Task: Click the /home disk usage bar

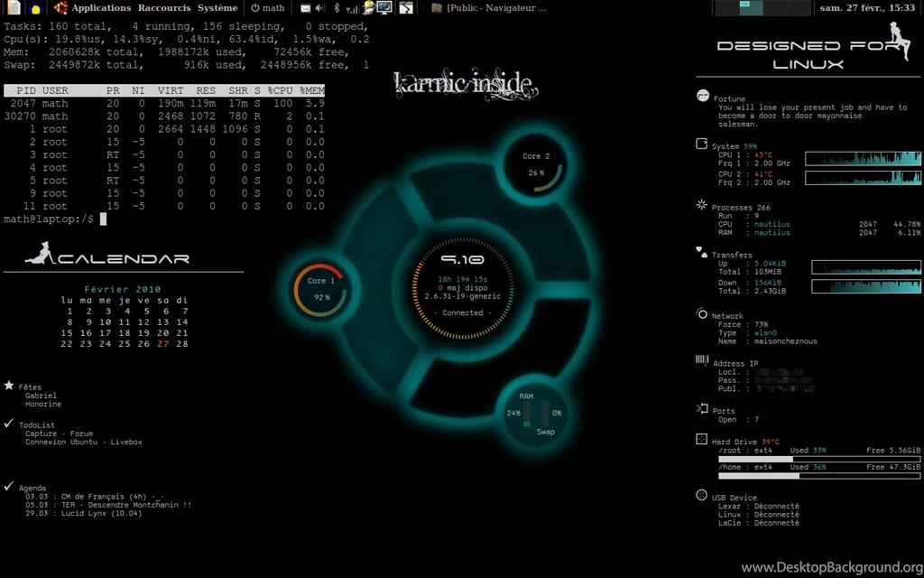Action: click(x=819, y=475)
